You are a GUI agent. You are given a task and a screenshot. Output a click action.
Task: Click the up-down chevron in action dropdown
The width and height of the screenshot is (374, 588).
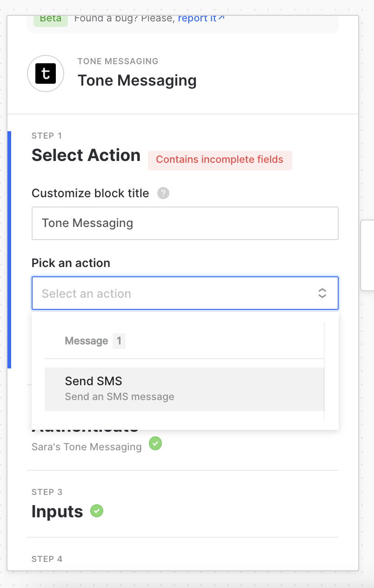tap(322, 293)
